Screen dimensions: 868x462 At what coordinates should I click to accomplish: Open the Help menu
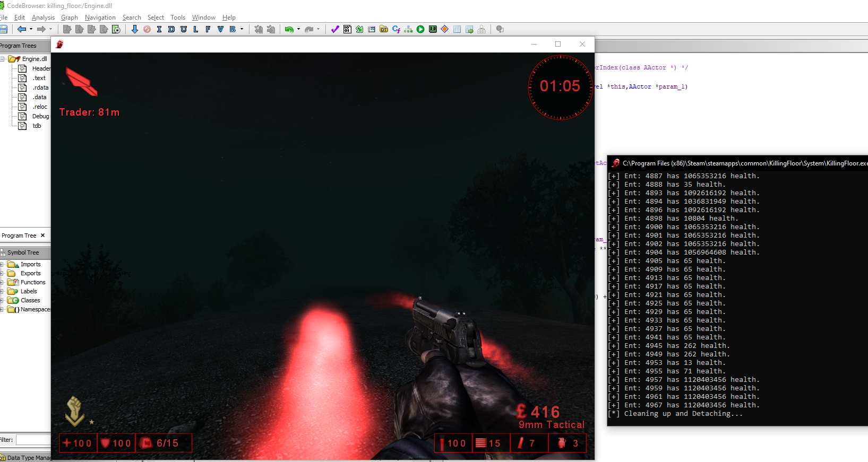click(229, 18)
